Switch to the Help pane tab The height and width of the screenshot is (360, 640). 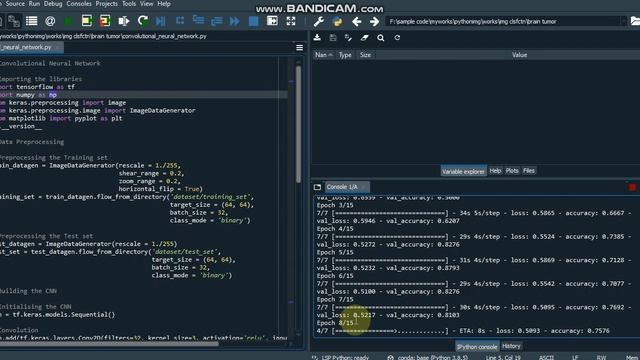click(x=495, y=171)
